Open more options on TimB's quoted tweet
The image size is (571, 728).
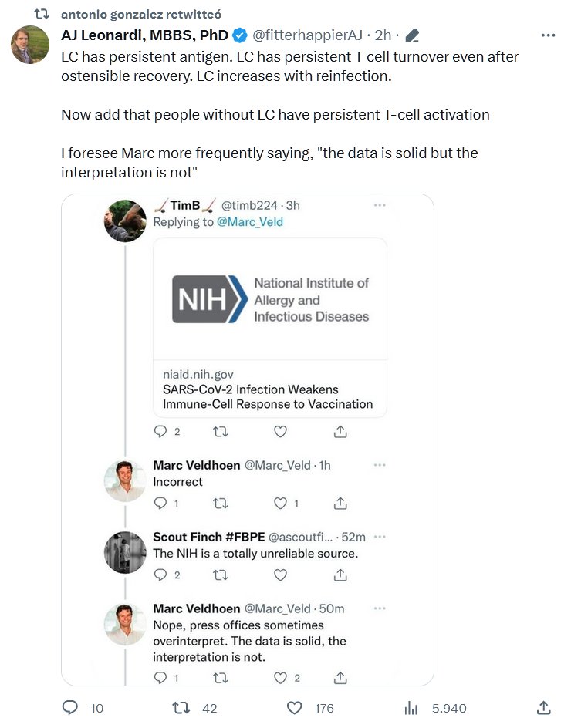click(x=380, y=206)
